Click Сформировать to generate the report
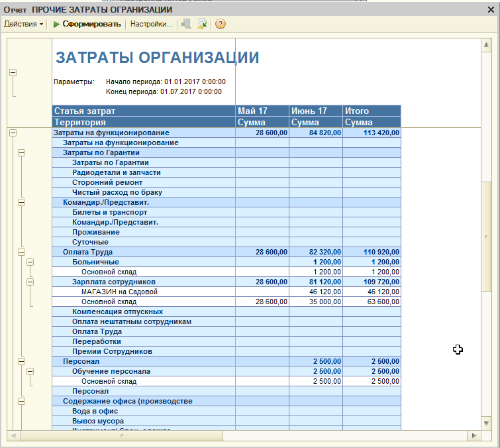Screen dimensions: 500x448 tap(87, 25)
